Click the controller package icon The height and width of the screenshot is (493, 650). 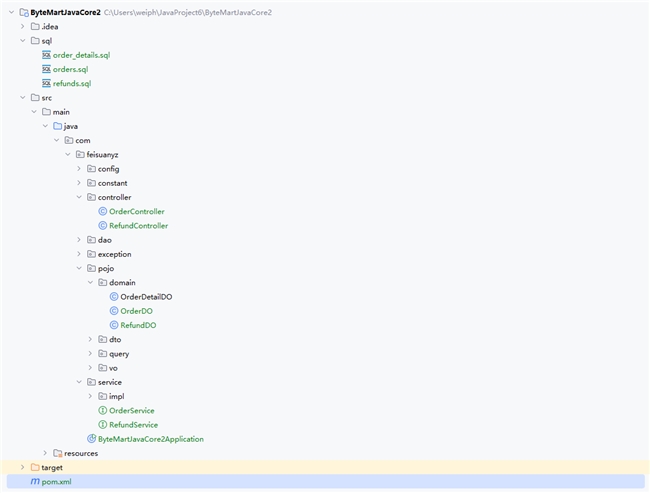(91, 197)
